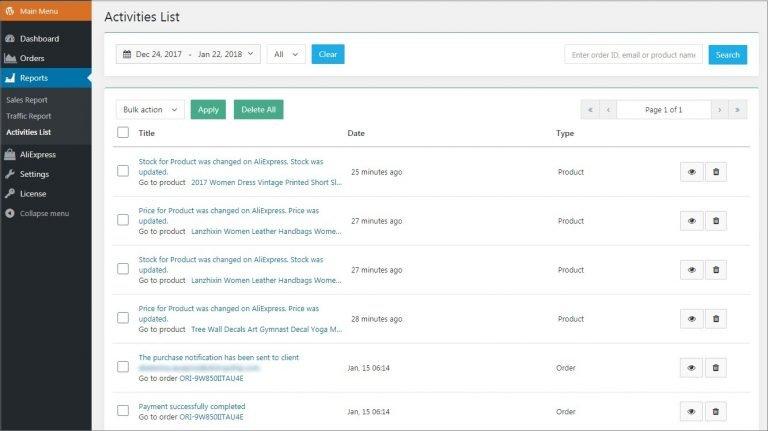768x431 pixels.
Task: Check the Lanzhixin stock changed row
Action: click(x=123, y=269)
